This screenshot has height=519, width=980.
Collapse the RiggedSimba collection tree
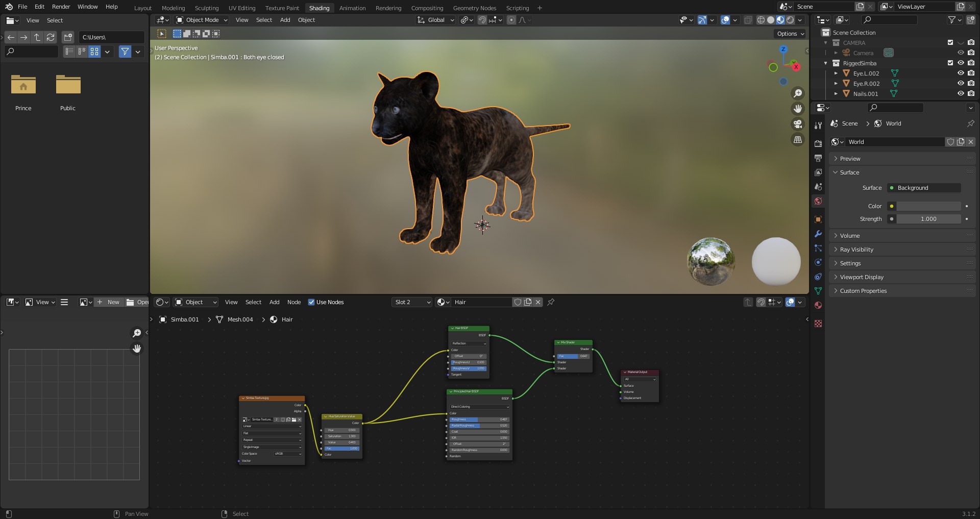[825, 63]
